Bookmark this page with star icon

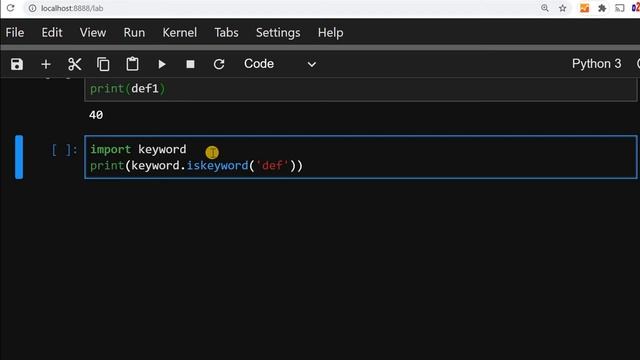coord(563,8)
